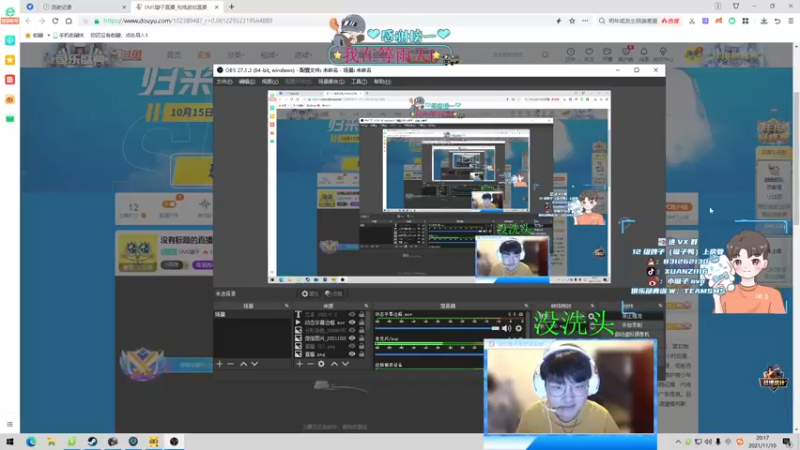The image size is (800, 450).
Task: Open OBS File menu
Action: click(x=224, y=82)
